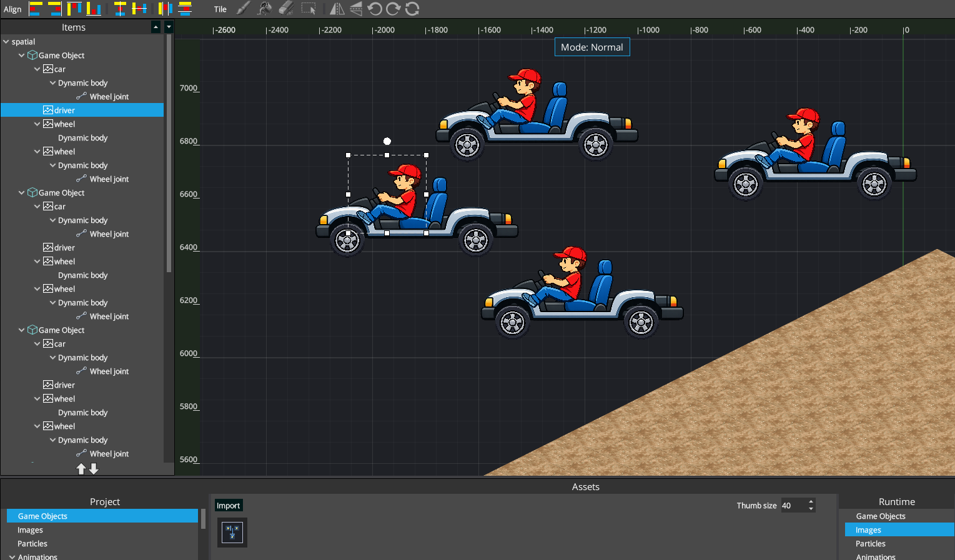Click the distribute horizontally icon

pos(165,9)
